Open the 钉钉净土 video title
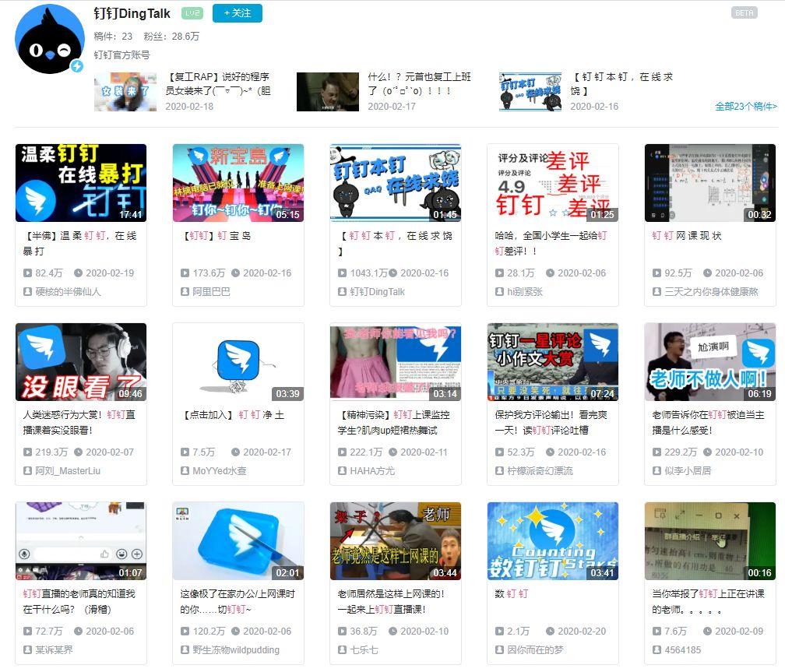 pyautogui.click(x=232, y=415)
